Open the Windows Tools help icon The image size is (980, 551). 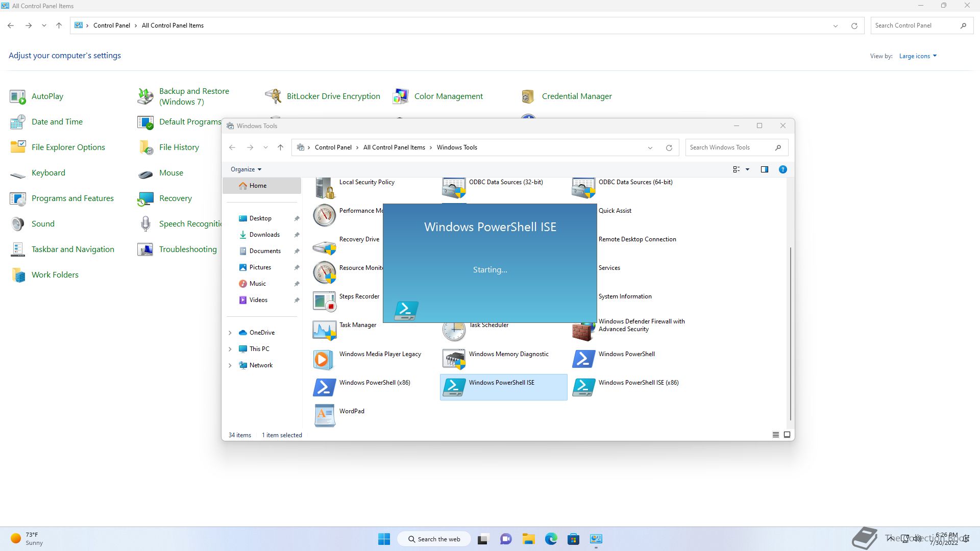pos(783,169)
